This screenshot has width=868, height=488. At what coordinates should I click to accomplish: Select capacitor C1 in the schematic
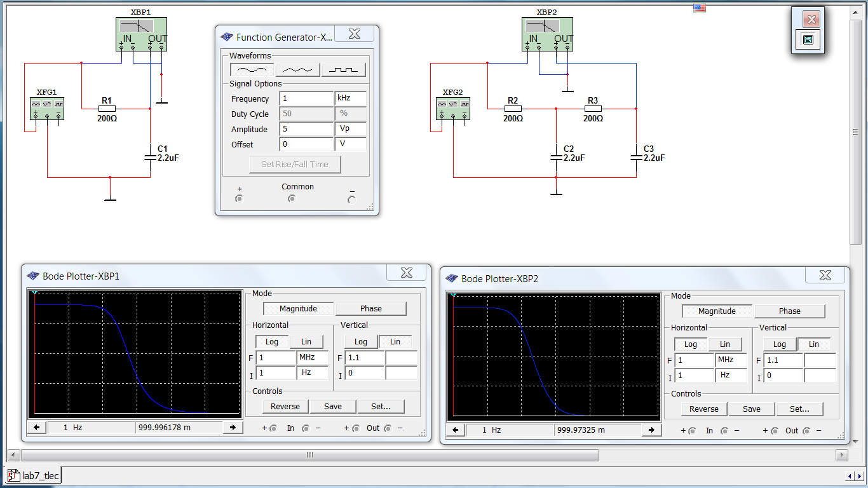pos(150,158)
